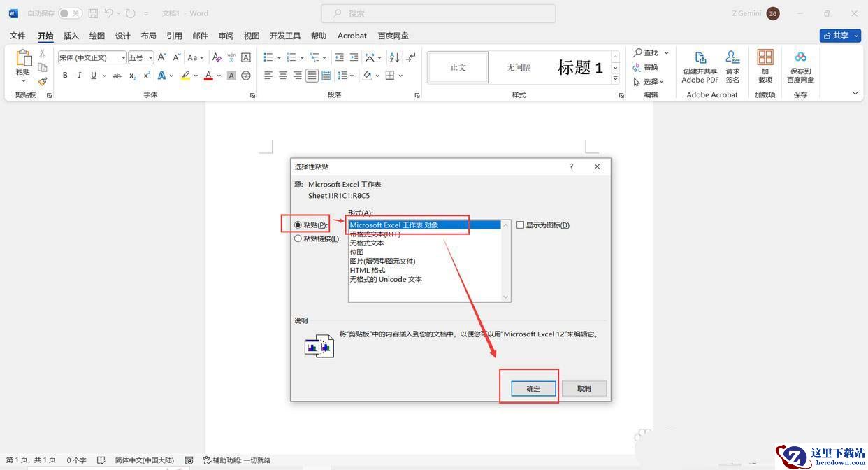Open font name dropdown 宋体
Image resolution: width=868 pixels, height=470 pixels.
pos(123,57)
